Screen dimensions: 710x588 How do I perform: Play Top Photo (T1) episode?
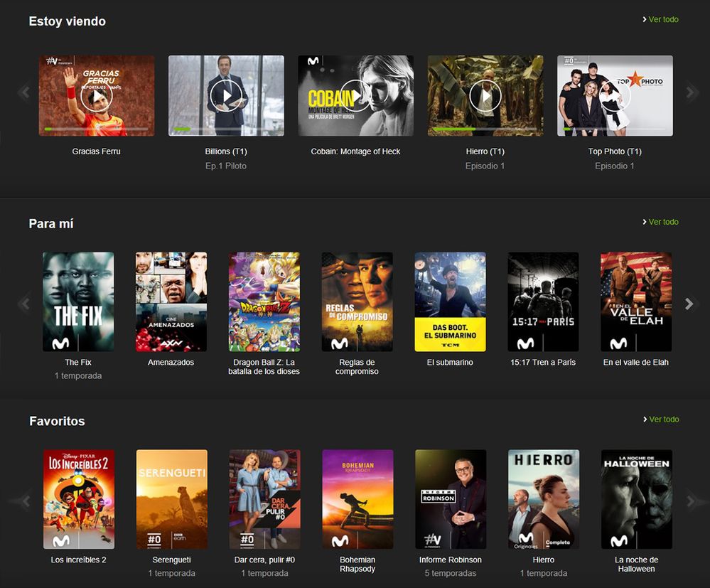pyautogui.click(x=615, y=95)
